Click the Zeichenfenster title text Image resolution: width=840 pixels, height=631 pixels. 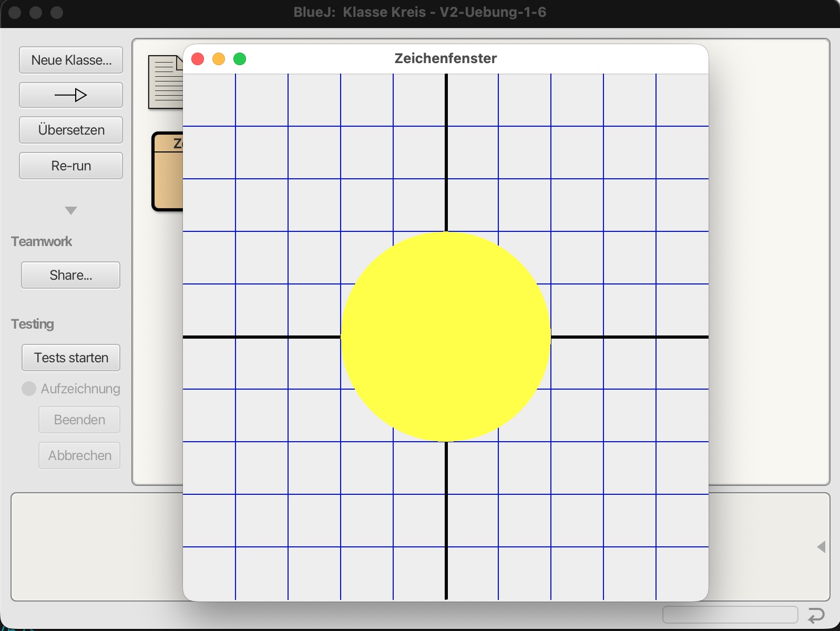[446, 58]
